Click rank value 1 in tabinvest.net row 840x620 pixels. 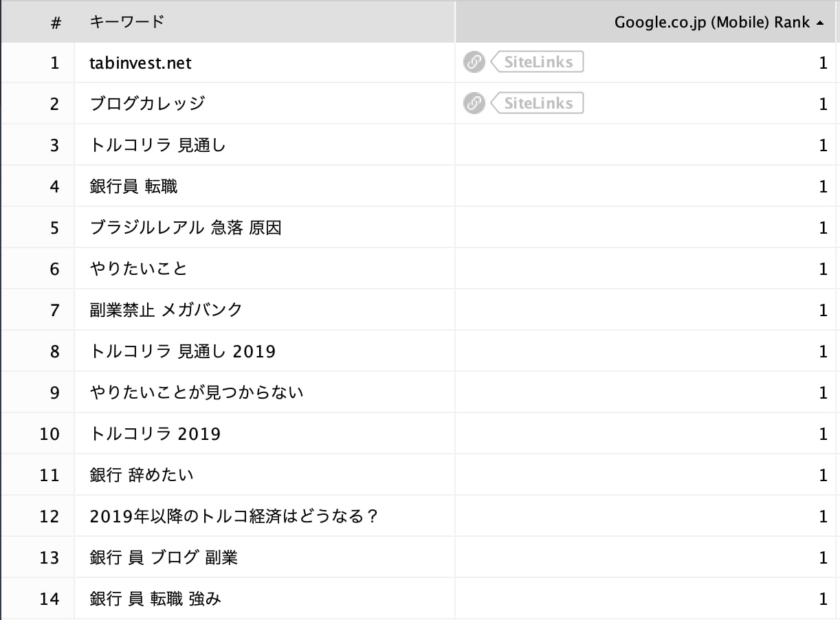pyautogui.click(x=823, y=63)
